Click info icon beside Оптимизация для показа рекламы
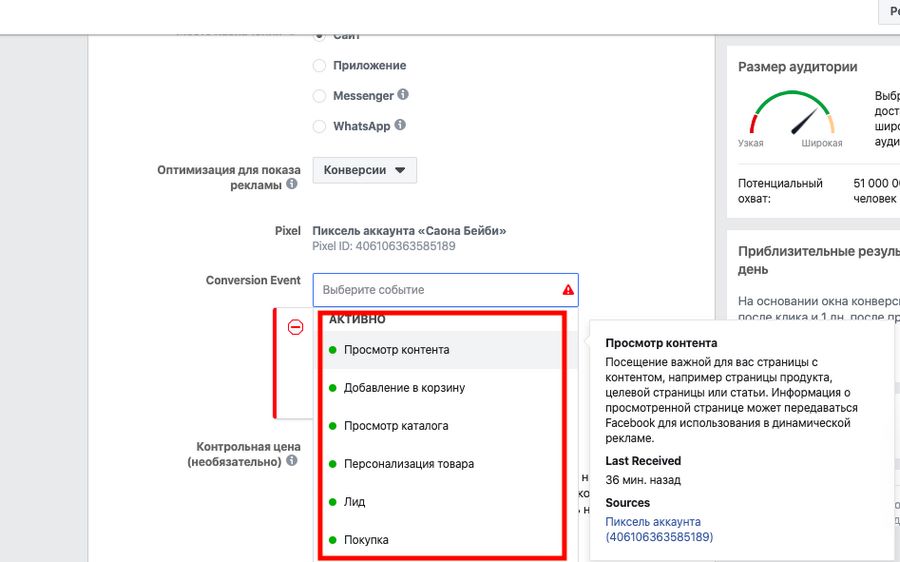Screen dimensions: 900x562 (x=292, y=184)
